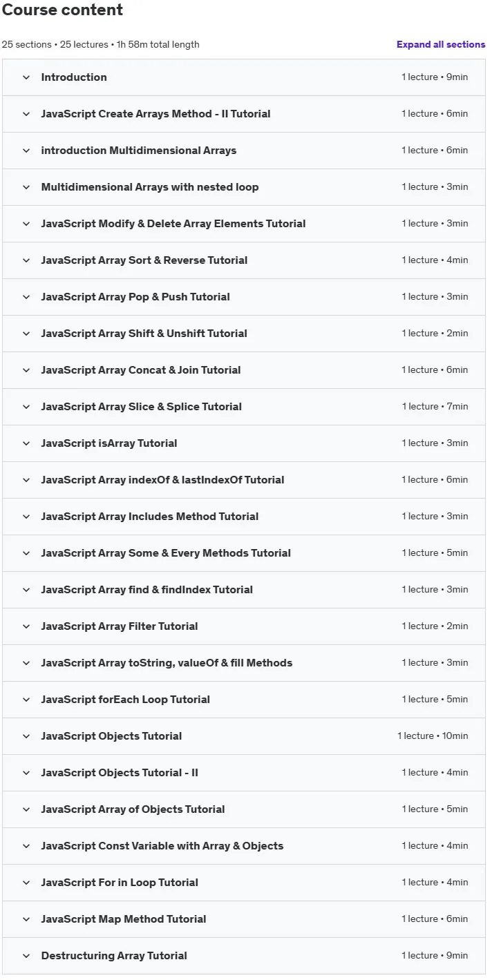Open the introduction Multidimensional Arrays section
490x980 pixels.
pos(244,151)
